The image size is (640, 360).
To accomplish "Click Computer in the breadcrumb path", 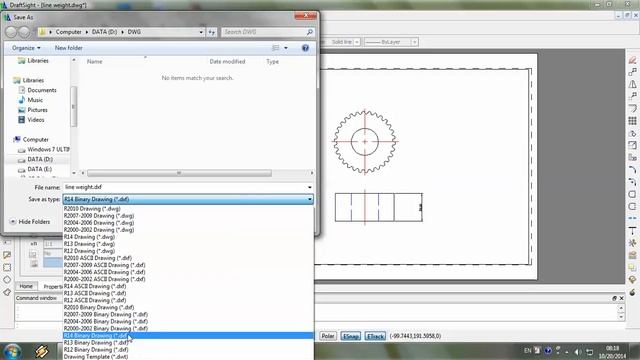I will (x=68, y=32).
